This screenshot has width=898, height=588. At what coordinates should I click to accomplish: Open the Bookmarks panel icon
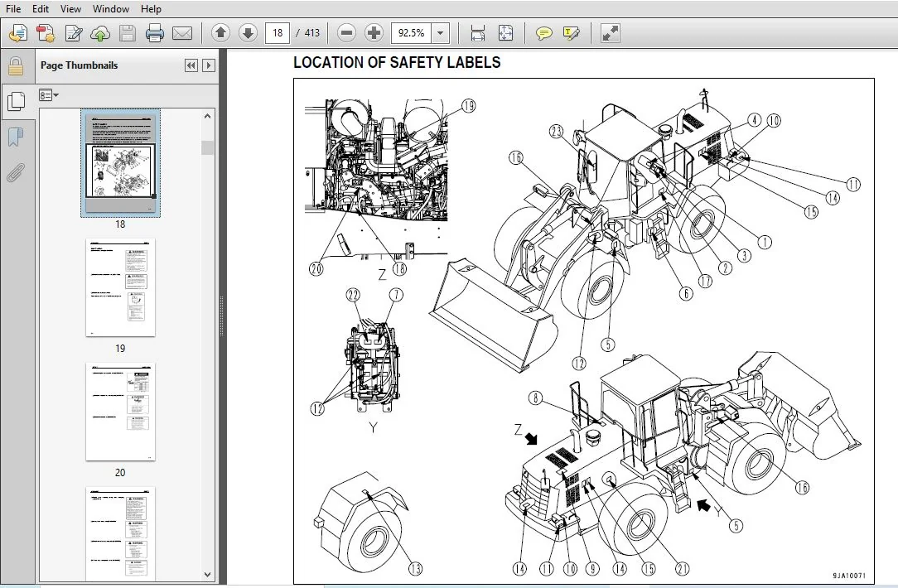pyautogui.click(x=16, y=137)
